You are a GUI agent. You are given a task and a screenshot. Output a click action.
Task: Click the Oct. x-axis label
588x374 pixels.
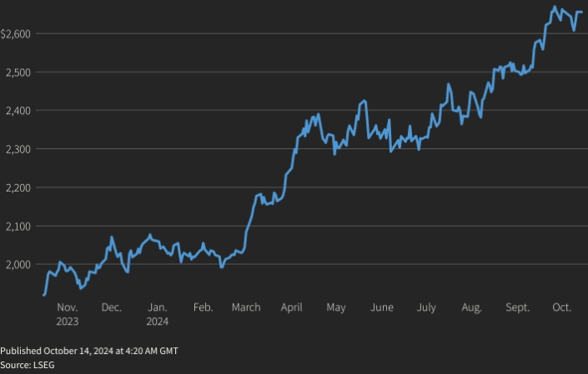click(561, 307)
